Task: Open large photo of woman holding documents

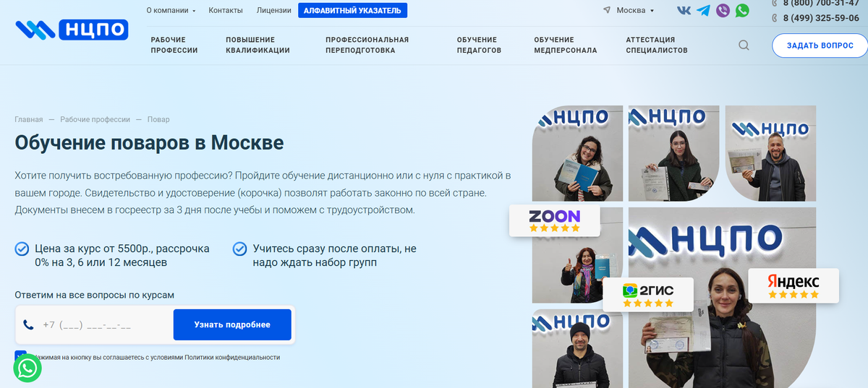Action: 722,298
